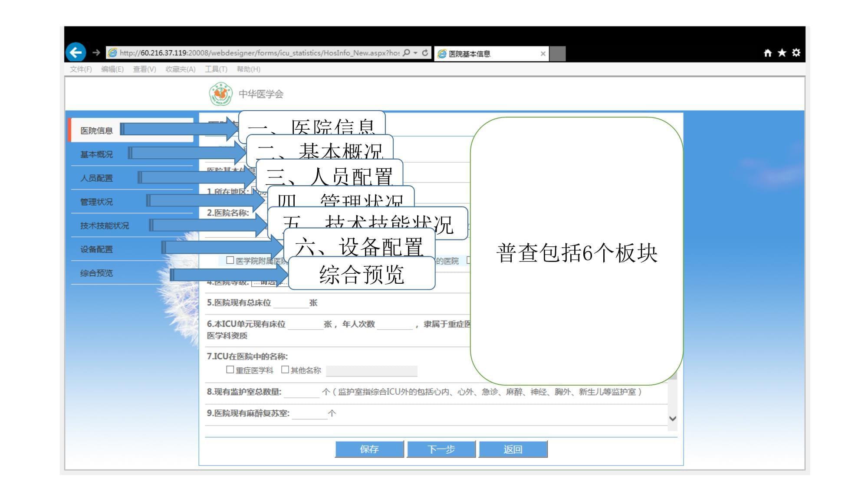This screenshot has height=488, width=868.
Task: Click the form scrollbar down arrow
Action: [x=673, y=419]
